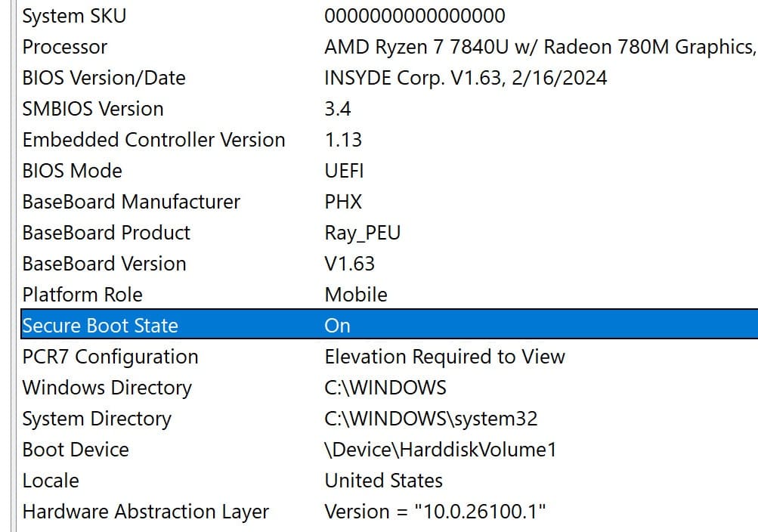The image size is (758, 532).
Task: Click the System Directory entry
Action: pos(97,418)
